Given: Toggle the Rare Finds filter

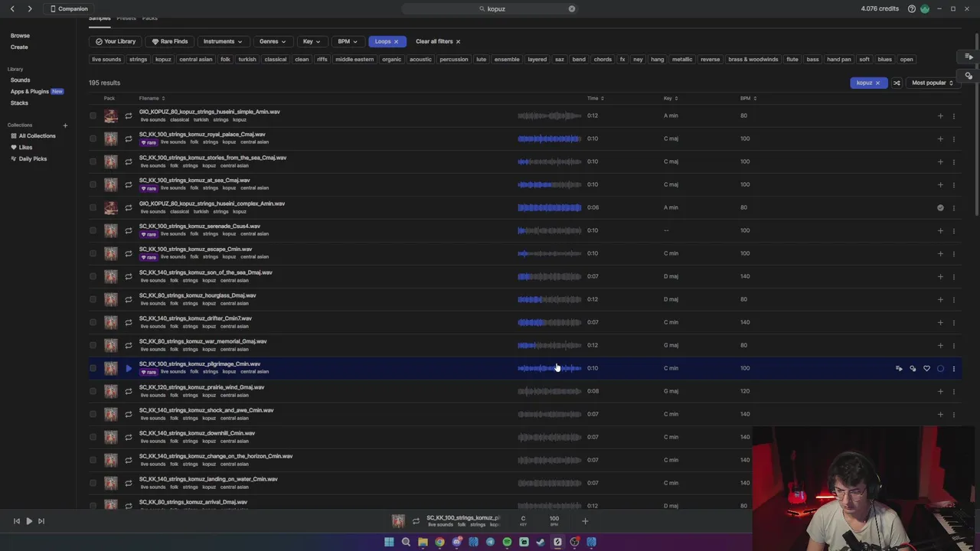Looking at the screenshot, I should tap(169, 41).
